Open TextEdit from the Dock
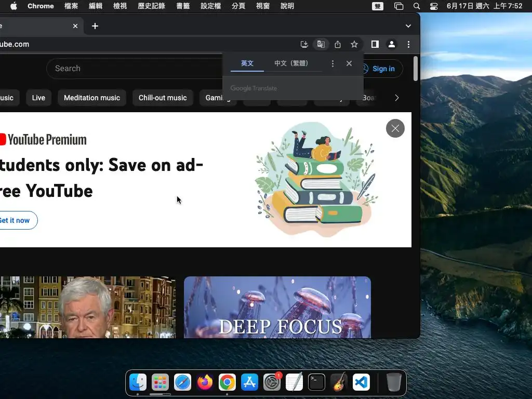Viewport: 532px width, 399px height. tap(294, 382)
